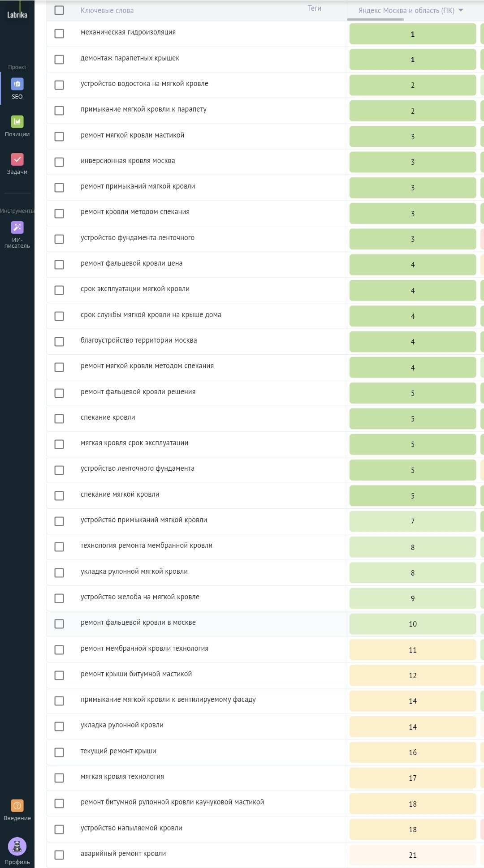Image resolution: width=484 pixels, height=868 pixels.
Task: Check the «инверсионная кровля москва» row
Action: pos(59,162)
